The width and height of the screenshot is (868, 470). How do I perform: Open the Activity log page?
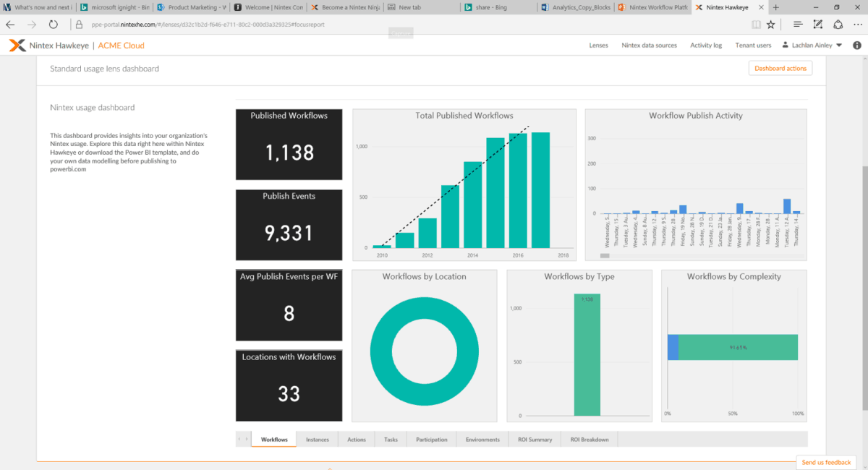click(x=706, y=45)
